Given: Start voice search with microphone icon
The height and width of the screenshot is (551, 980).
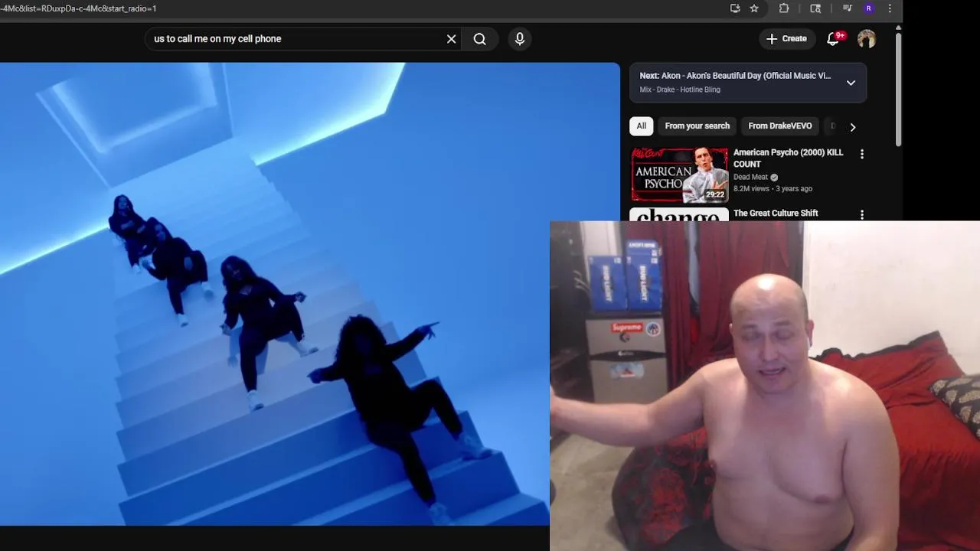Looking at the screenshot, I should (x=520, y=39).
